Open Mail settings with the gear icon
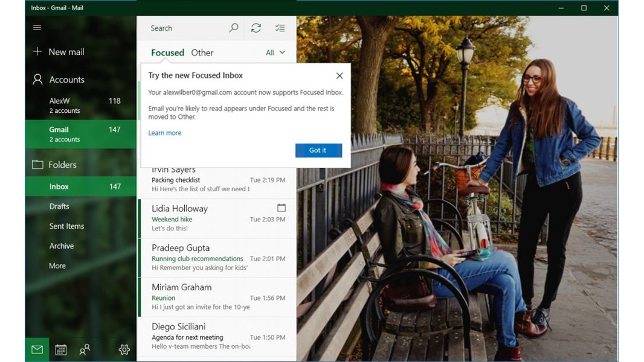This screenshot has height=362, width=644. pyautogui.click(x=124, y=349)
